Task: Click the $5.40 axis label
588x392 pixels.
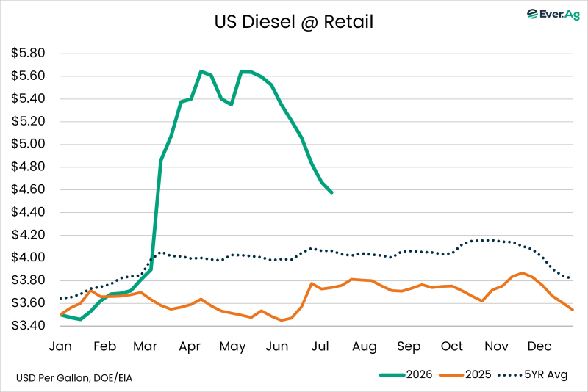Action: tap(28, 98)
